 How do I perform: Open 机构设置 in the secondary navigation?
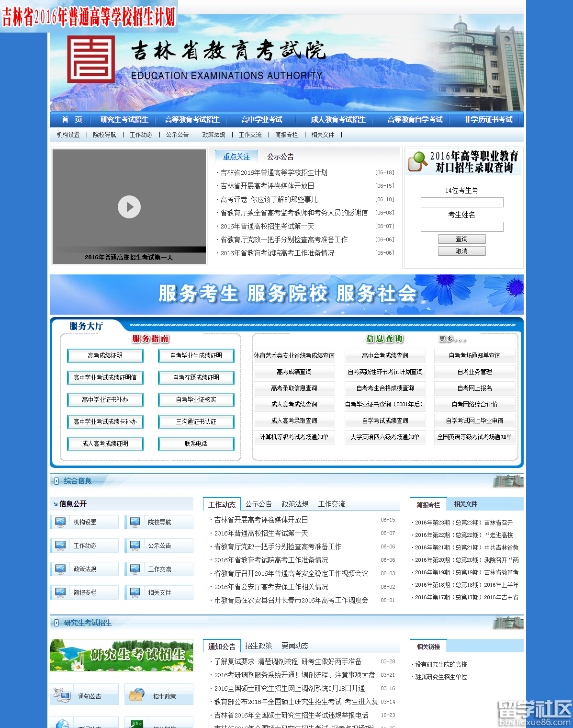68,135
